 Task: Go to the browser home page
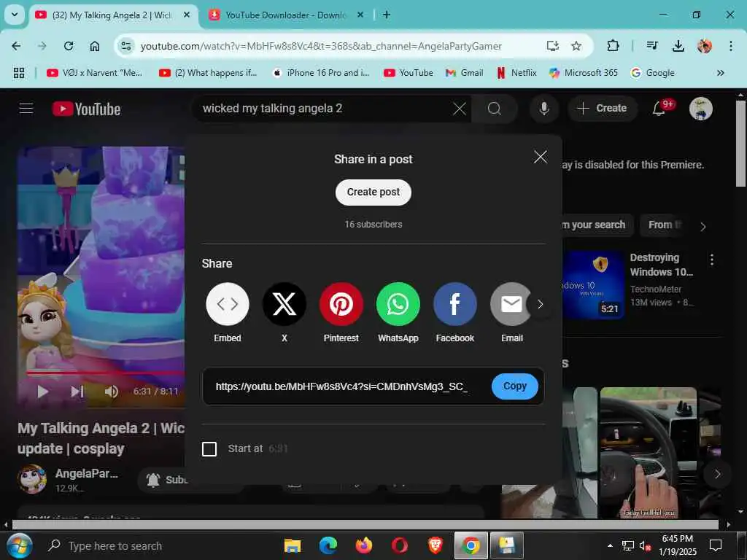(x=95, y=46)
